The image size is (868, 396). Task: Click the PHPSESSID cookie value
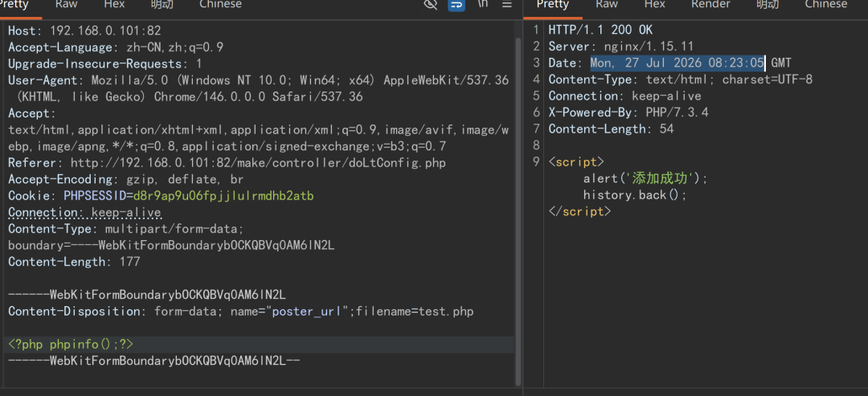pyautogui.click(x=223, y=196)
